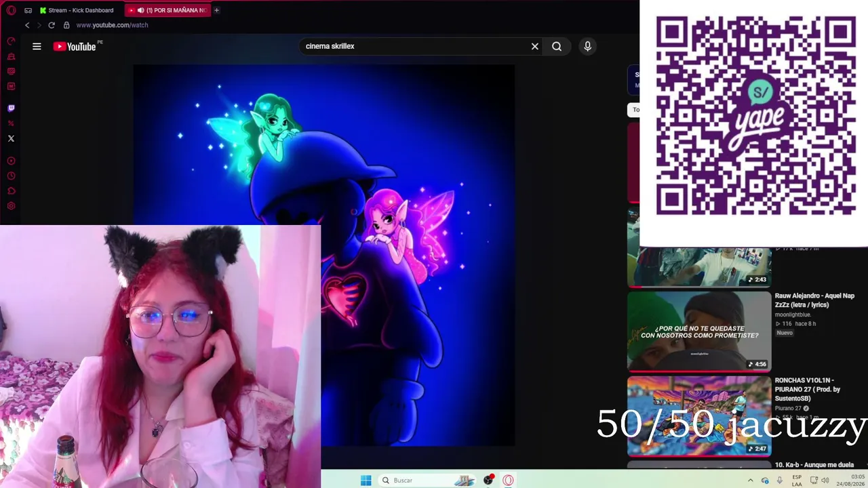Switch to Opera GX from the taskbar
The height and width of the screenshot is (488, 868).
pos(508,480)
